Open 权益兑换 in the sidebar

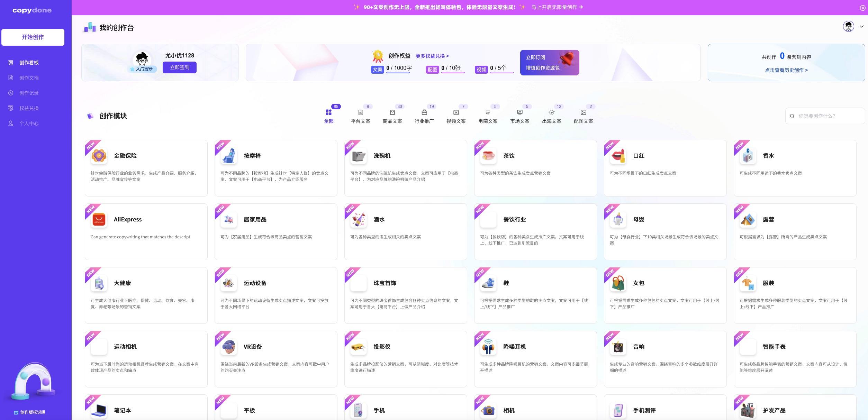(x=29, y=108)
